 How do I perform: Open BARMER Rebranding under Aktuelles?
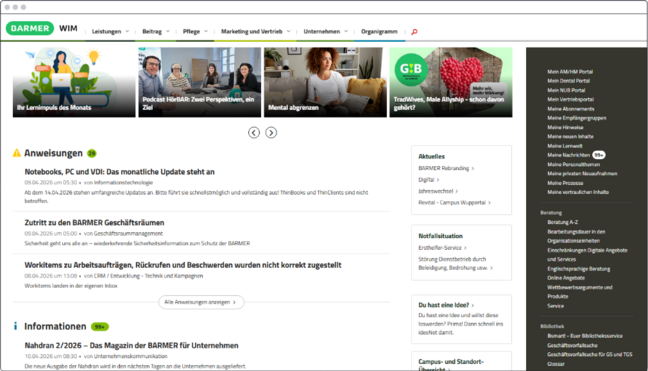click(446, 168)
